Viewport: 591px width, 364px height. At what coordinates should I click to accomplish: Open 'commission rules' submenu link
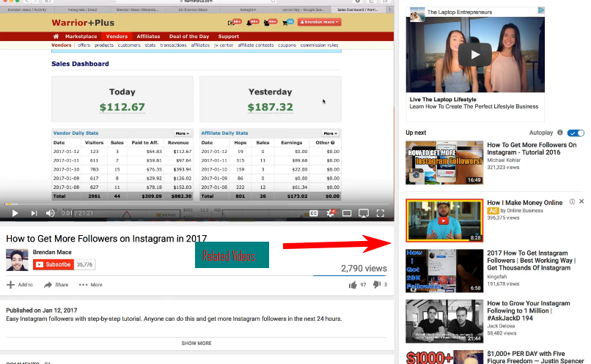point(319,45)
